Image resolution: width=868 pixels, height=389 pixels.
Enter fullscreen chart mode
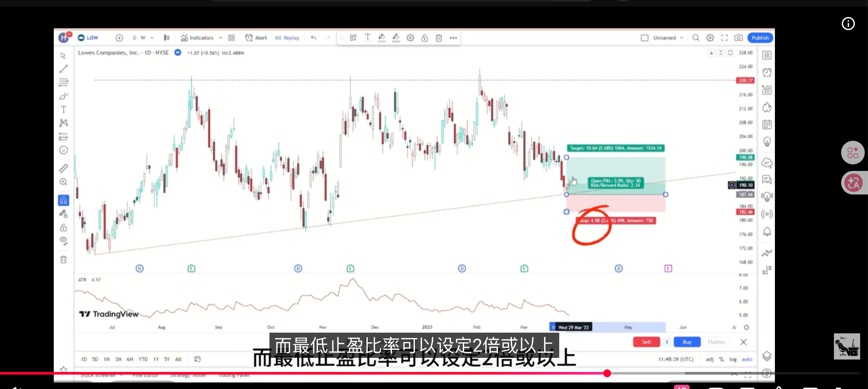[x=724, y=38]
